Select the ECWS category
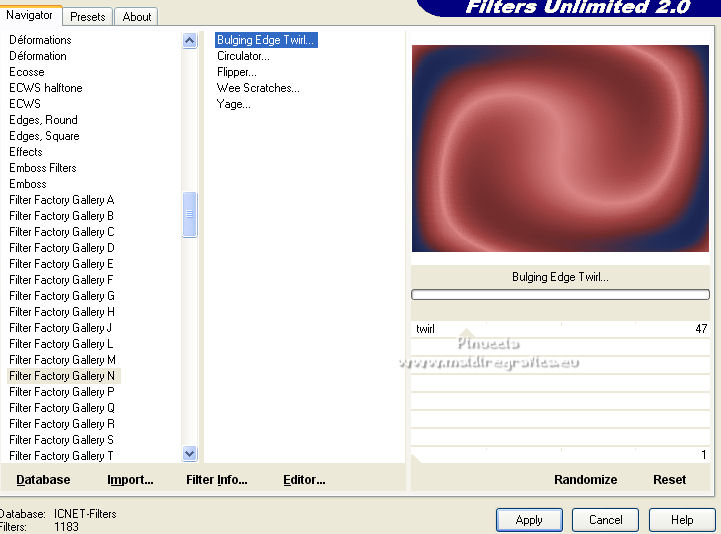 pyautogui.click(x=25, y=104)
